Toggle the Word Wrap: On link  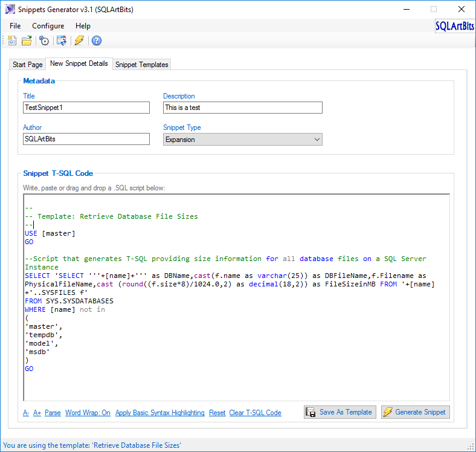tap(88, 413)
